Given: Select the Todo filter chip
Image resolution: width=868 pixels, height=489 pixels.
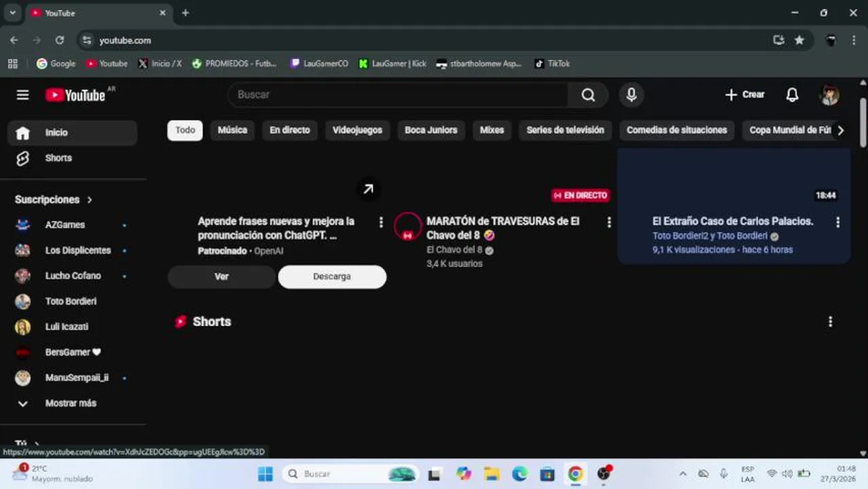Looking at the screenshot, I should [185, 130].
